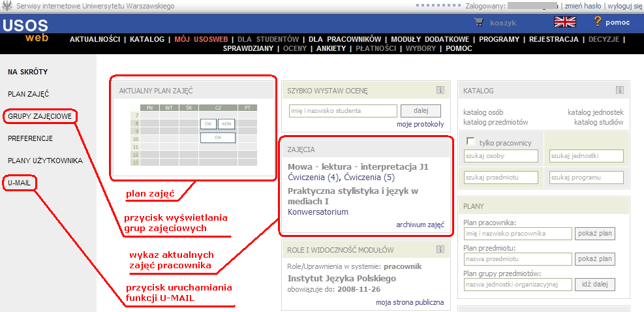Focus the imię i nazwisko studenta field

click(343, 110)
